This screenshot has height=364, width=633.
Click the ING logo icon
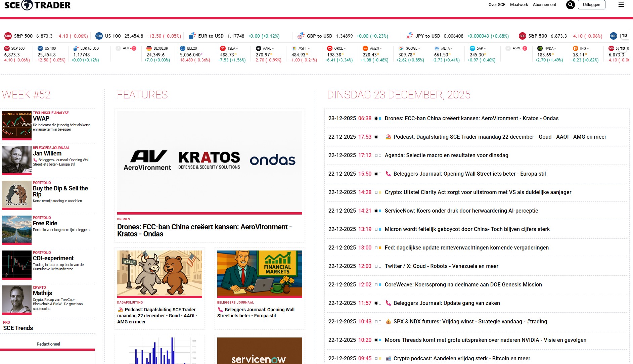point(576,48)
